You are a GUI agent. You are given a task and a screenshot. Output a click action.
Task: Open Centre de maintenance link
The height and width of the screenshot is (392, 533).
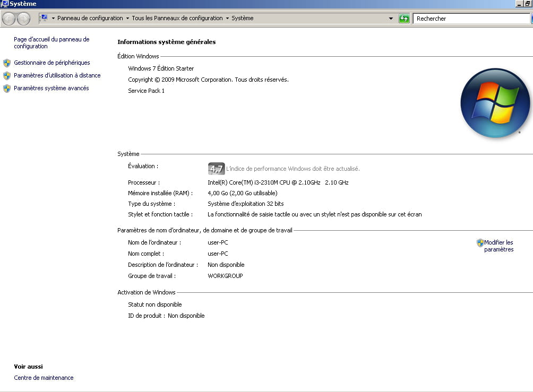click(44, 378)
